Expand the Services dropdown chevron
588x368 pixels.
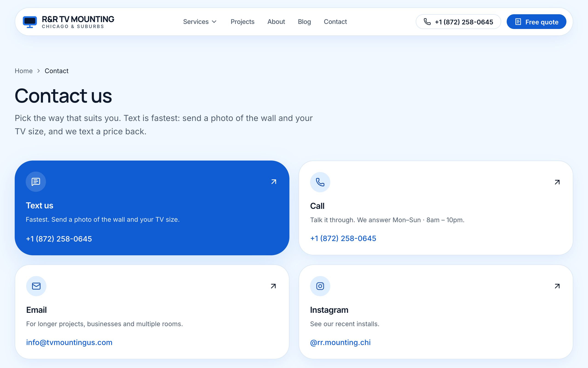click(214, 22)
